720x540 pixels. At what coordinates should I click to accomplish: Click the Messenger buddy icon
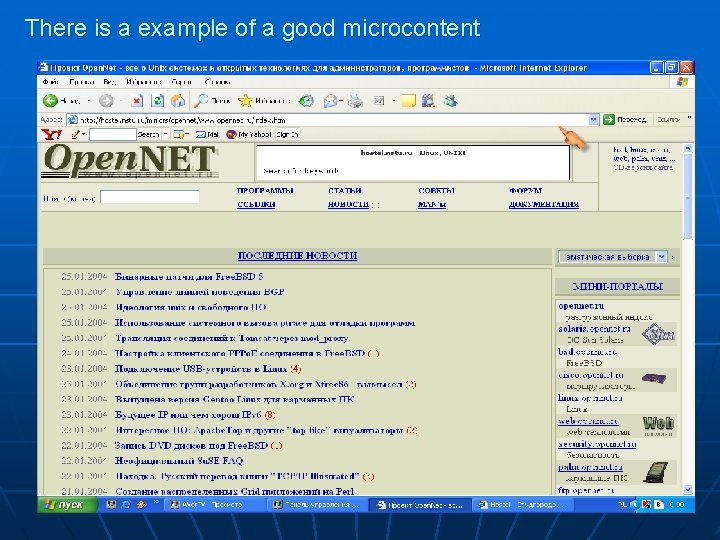click(450, 101)
